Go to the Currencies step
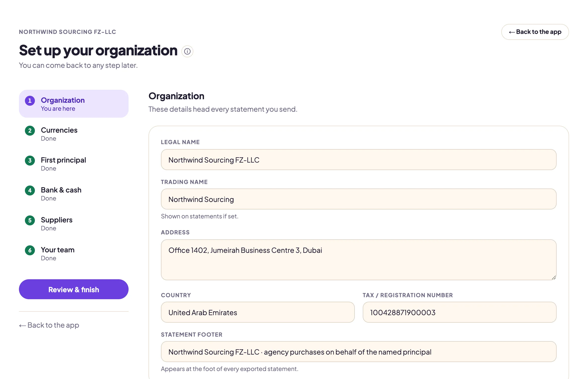Screen dimensions: 588x379 pyautogui.click(x=74, y=134)
